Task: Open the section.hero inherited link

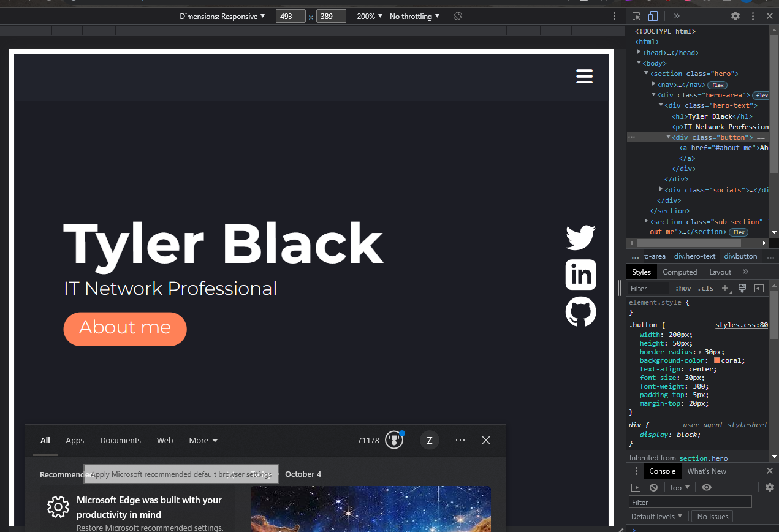Action: tap(704, 458)
